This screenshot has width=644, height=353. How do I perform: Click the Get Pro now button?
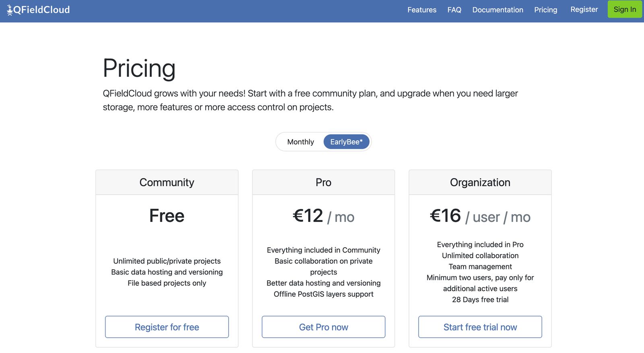[x=324, y=327]
